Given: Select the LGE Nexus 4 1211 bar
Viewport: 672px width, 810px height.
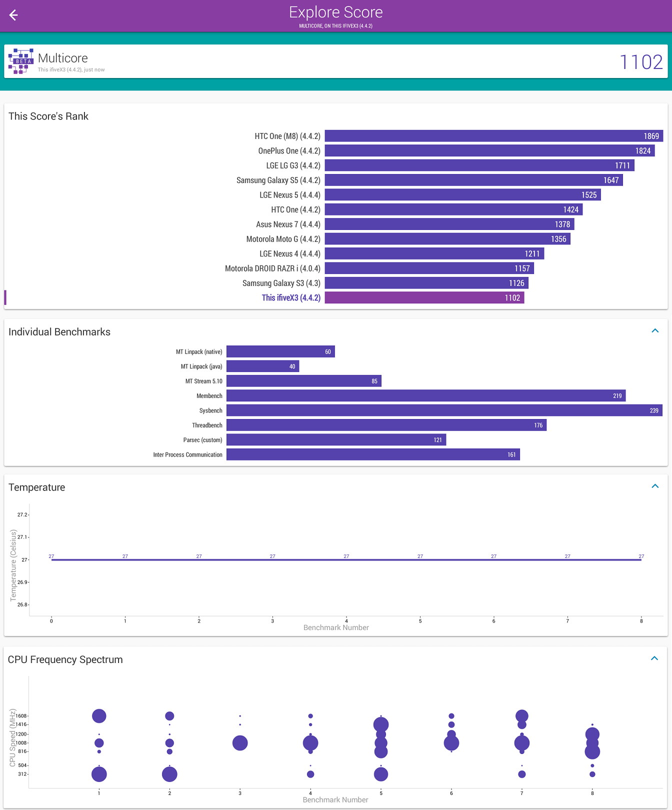Looking at the screenshot, I should (434, 253).
